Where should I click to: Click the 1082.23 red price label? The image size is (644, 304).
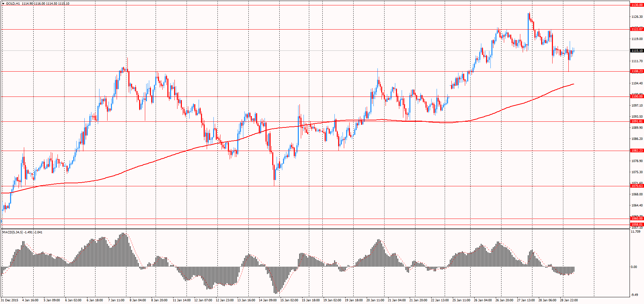(637, 151)
